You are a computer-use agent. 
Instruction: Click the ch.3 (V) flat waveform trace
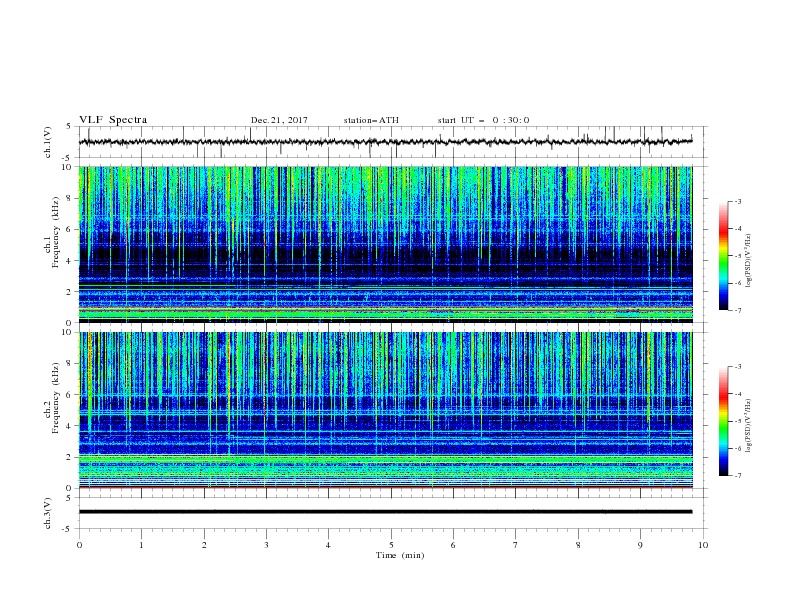pos(385,512)
